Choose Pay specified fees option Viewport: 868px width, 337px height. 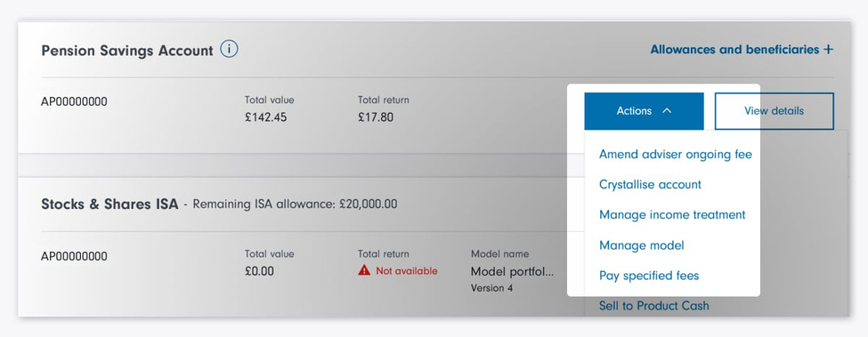tap(649, 276)
